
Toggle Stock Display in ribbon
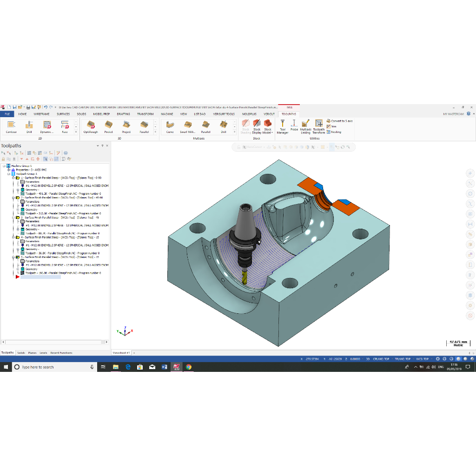pyautogui.click(x=257, y=126)
